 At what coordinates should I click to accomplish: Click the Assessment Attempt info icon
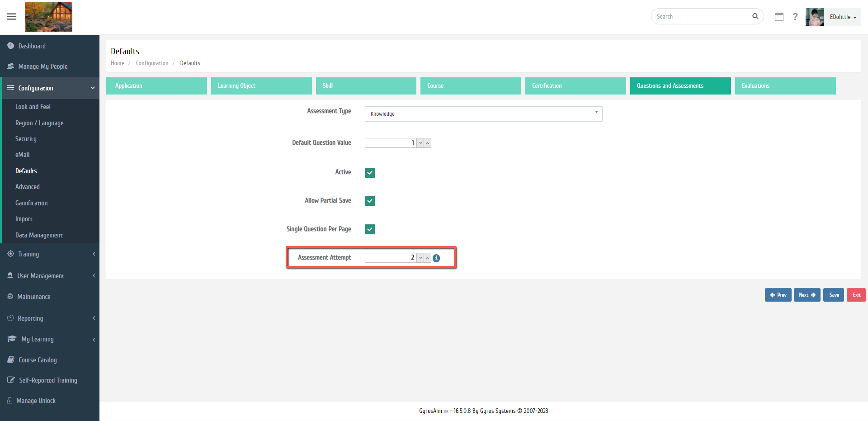436,258
